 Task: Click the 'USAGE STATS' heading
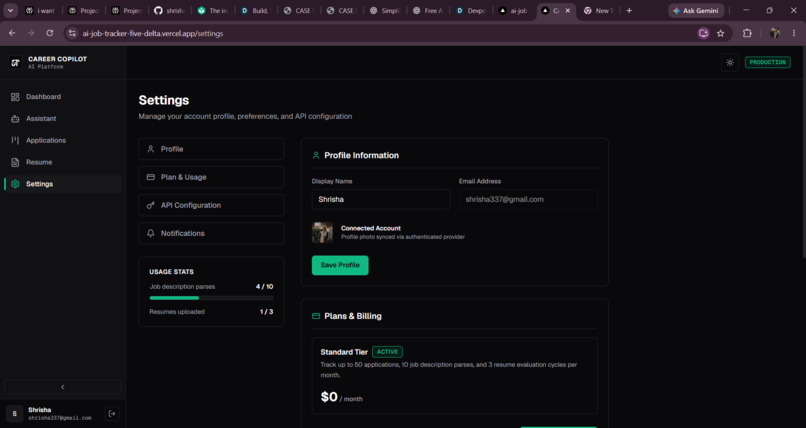click(172, 272)
